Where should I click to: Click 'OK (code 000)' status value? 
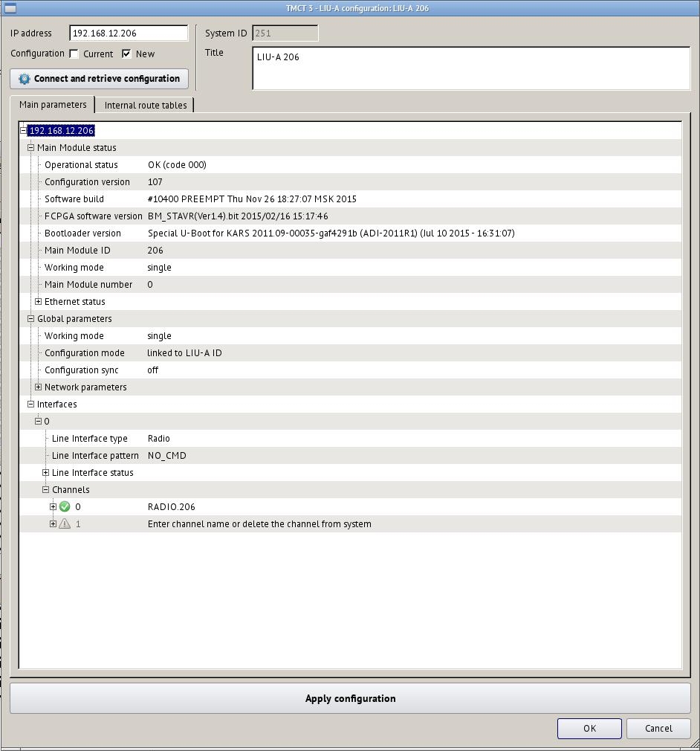(177, 165)
